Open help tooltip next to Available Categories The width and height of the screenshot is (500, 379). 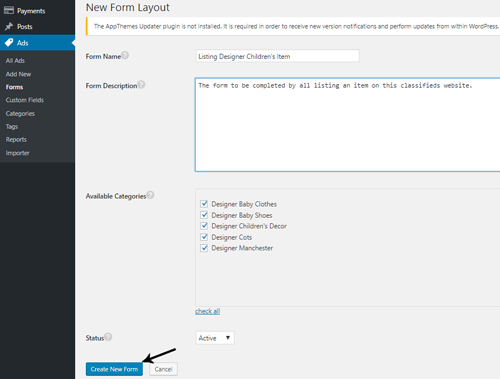click(150, 195)
